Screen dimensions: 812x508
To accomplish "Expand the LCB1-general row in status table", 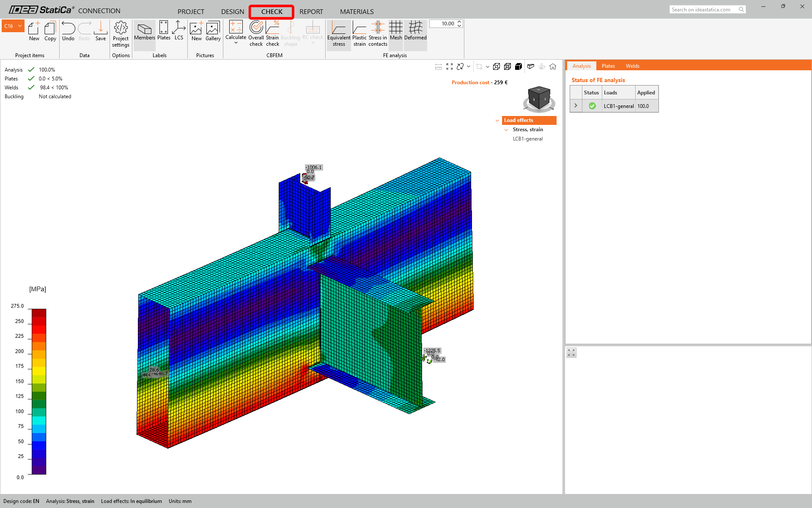I will (x=576, y=106).
